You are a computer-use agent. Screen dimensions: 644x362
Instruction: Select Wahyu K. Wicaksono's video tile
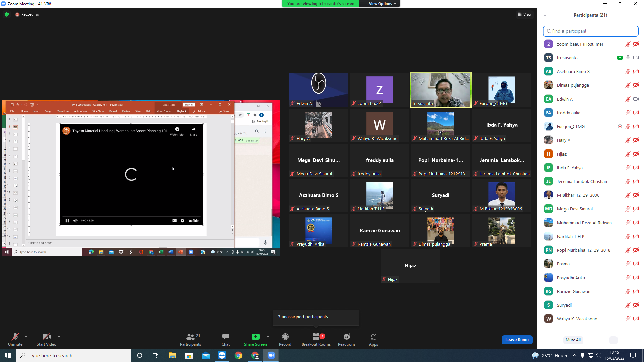(x=380, y=125)
